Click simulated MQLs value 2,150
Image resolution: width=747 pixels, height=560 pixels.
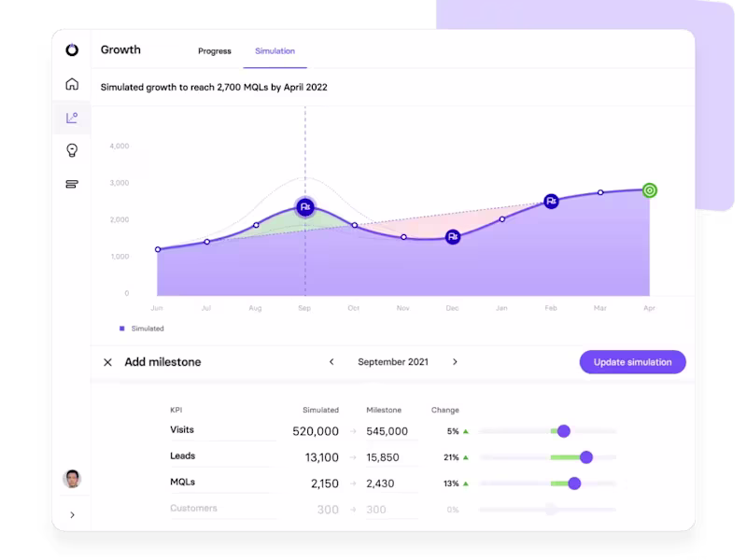pyautogui.click(x=324, y=483)
